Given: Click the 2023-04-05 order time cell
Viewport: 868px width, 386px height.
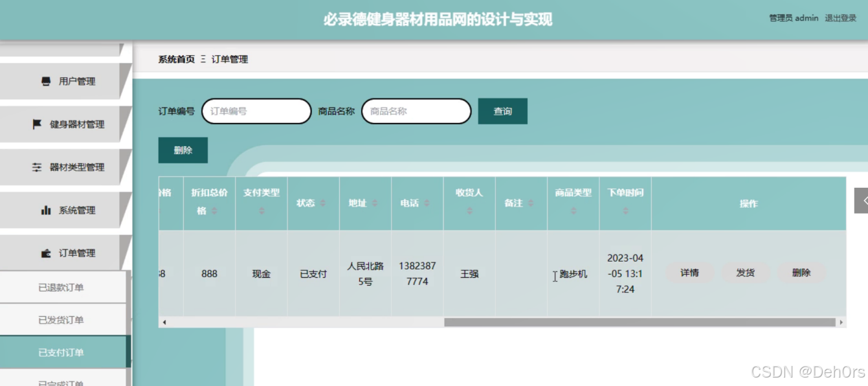Looking at the screenshot, I should pyautogui.click(x=625, y=274).
